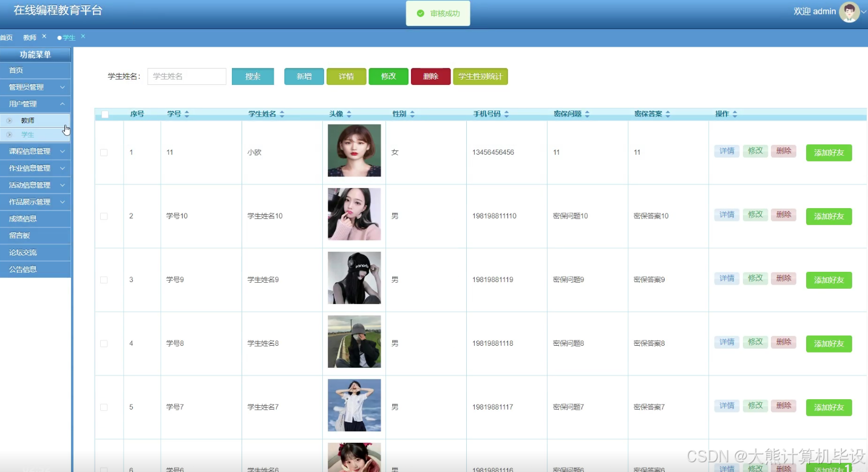Screen dimensions: 868x472
Task: Open 留言板 in the sidebar
Action: [x=35, y=235]
